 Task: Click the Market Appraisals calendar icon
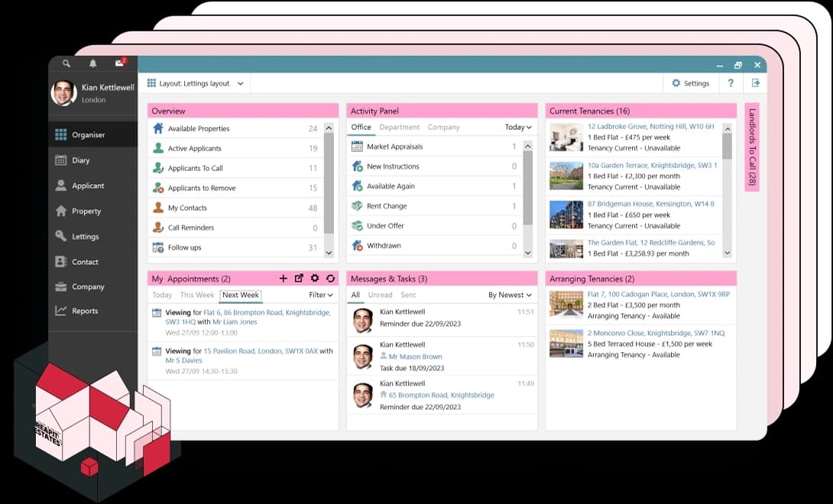tap(357, 147)
